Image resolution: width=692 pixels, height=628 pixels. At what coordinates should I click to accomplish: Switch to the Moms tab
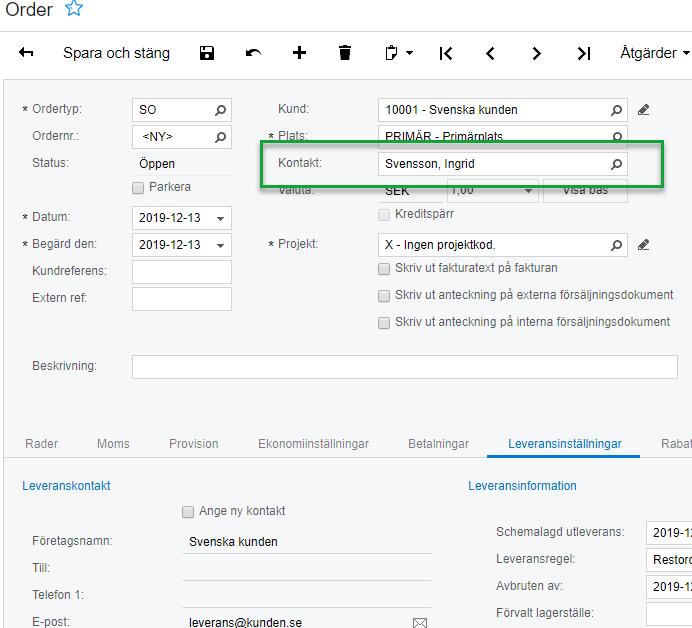(113, 444)
